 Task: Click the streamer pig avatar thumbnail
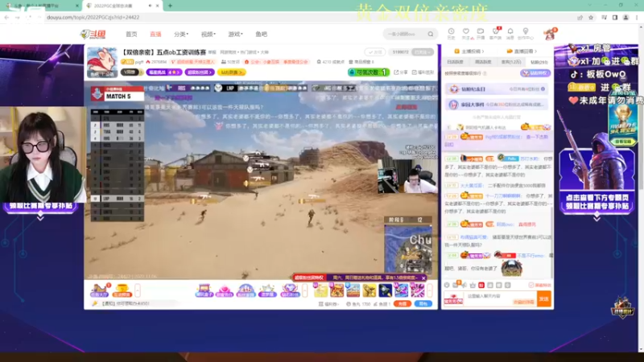pyautogui.click(x=102, y=63)
